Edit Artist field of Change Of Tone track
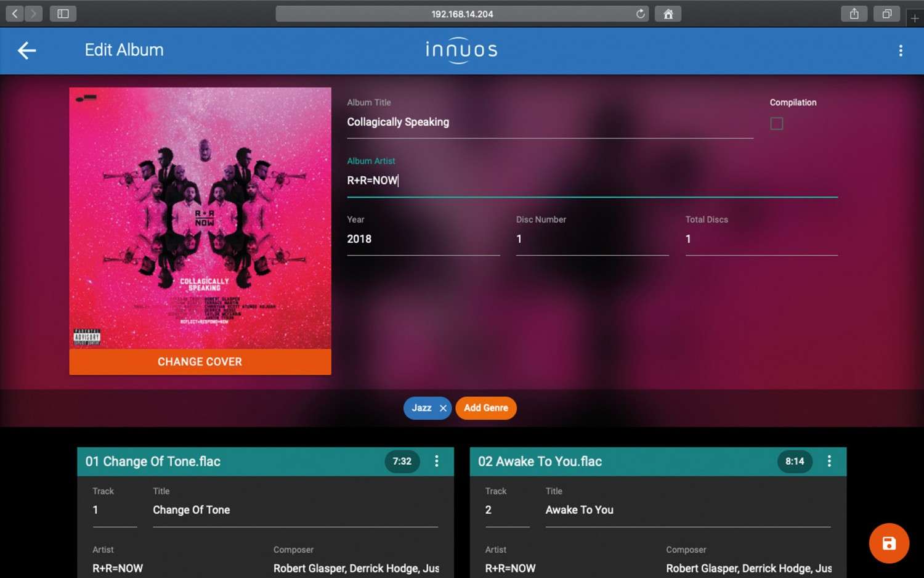This screenshot has height=578, width=924. pyautogui.click(x=175, y=568)
